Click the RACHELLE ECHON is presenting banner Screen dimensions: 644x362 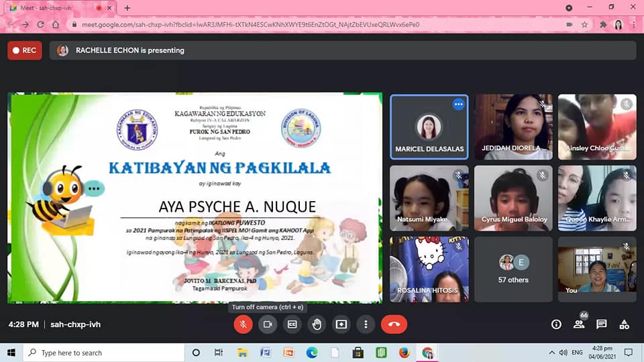343,50
